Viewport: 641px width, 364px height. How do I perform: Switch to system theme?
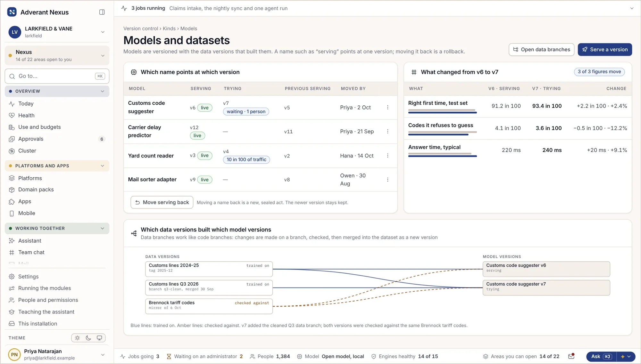pyautogui.click(x=99, y=338)
